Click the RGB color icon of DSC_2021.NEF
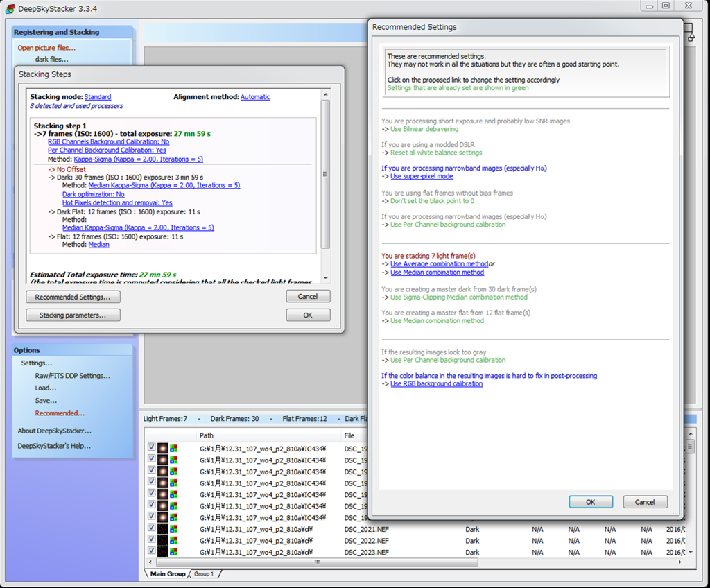 (x=174, y=529)
